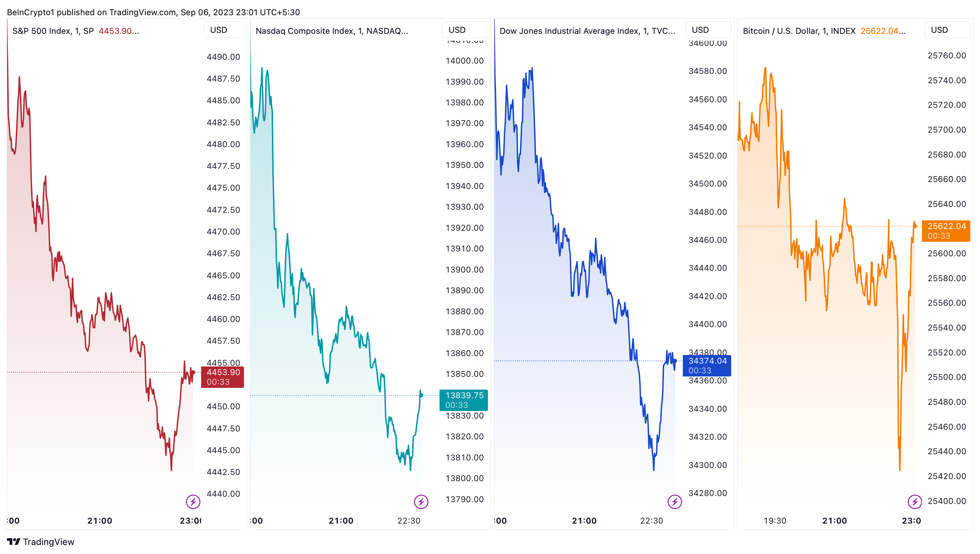This screenshot has width=980, height=554.
Task: Click the S&P 500 chart lightning icon
Action: point(193,502)
